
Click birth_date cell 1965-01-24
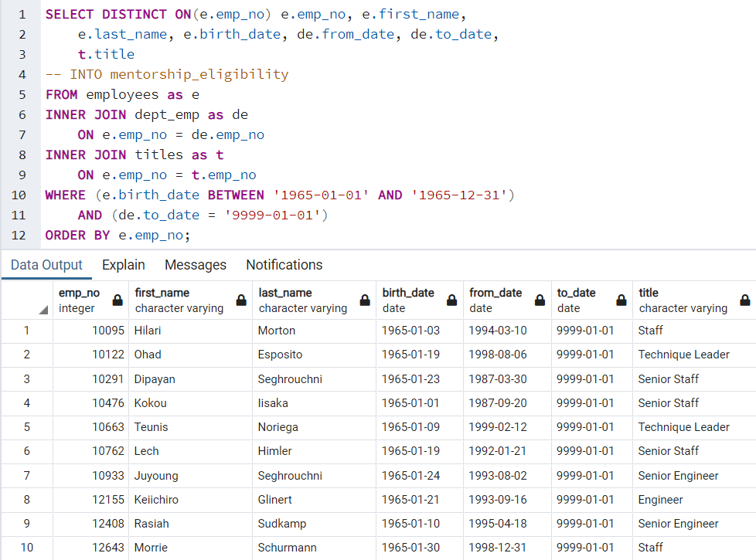click(420, 476)
